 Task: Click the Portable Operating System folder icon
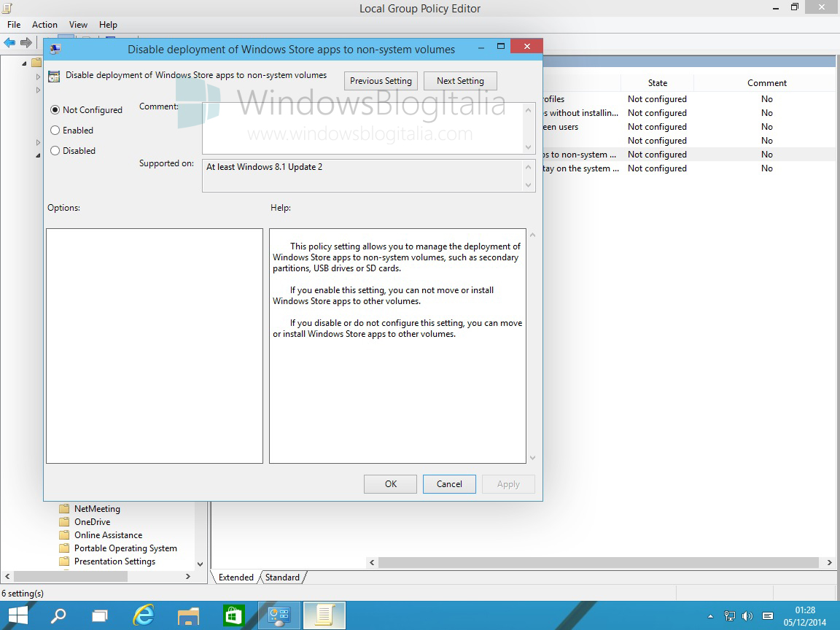tap(64, 548)
